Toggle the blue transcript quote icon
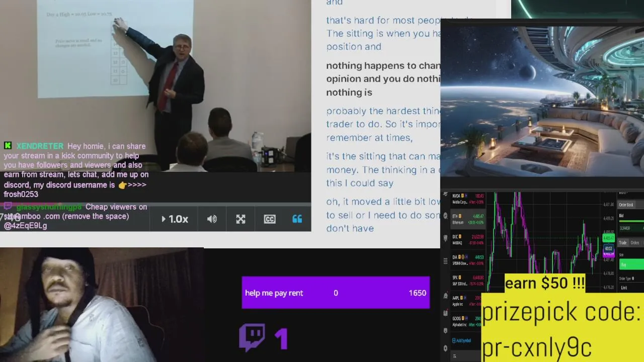644x362 pixels. click(297, 219)
